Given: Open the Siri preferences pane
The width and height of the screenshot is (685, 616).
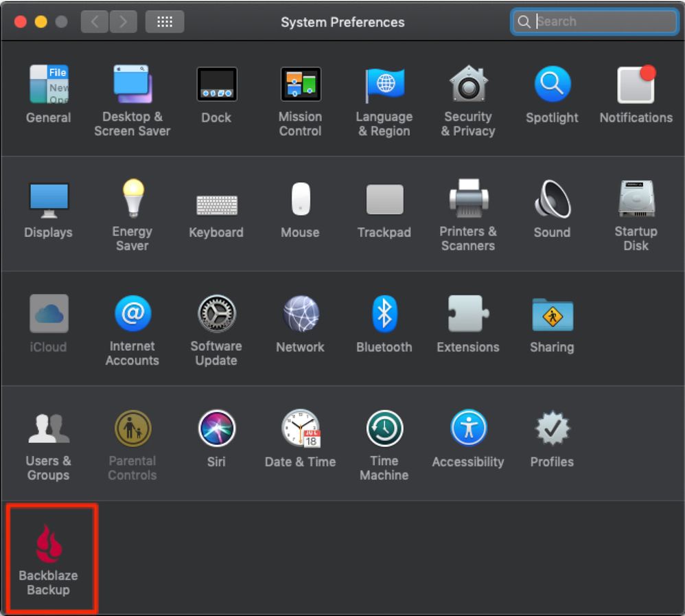Looking at the screenshot, I should click(216, 429).
